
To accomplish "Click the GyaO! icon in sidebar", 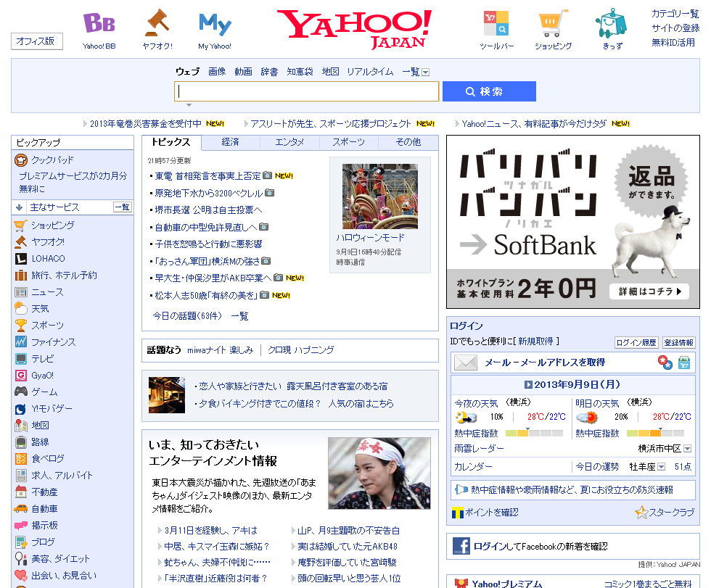I will (x=21, y=375).
